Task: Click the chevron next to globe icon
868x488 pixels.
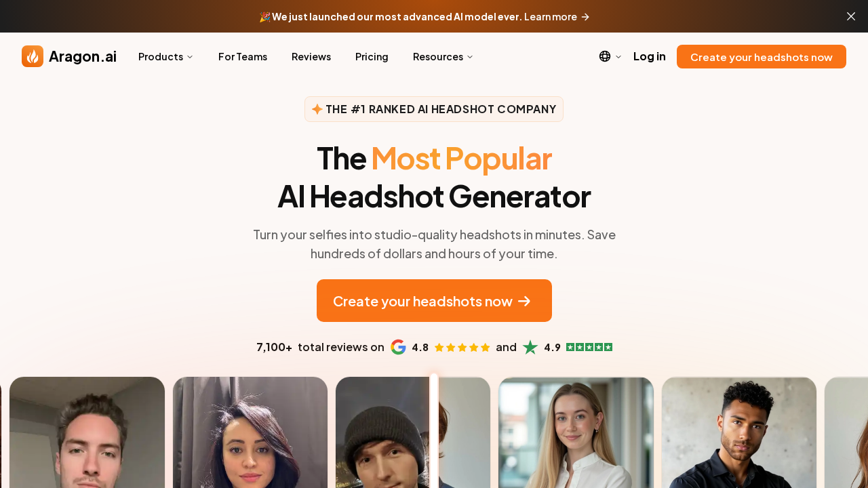Action: tap(618, 57)
